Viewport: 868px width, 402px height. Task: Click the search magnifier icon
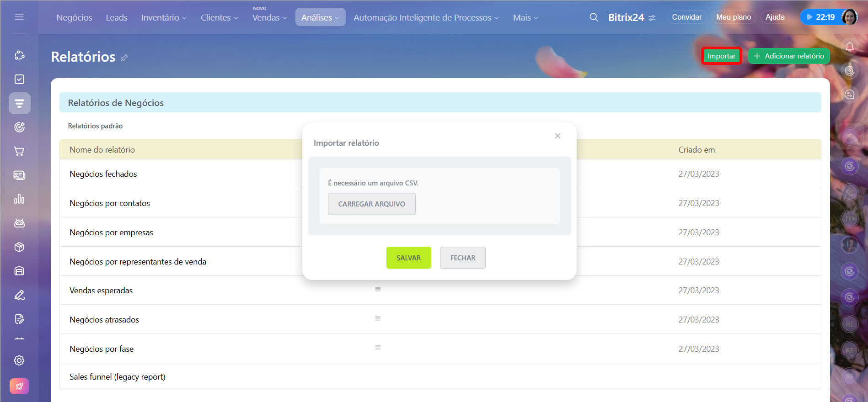(594, 17)
